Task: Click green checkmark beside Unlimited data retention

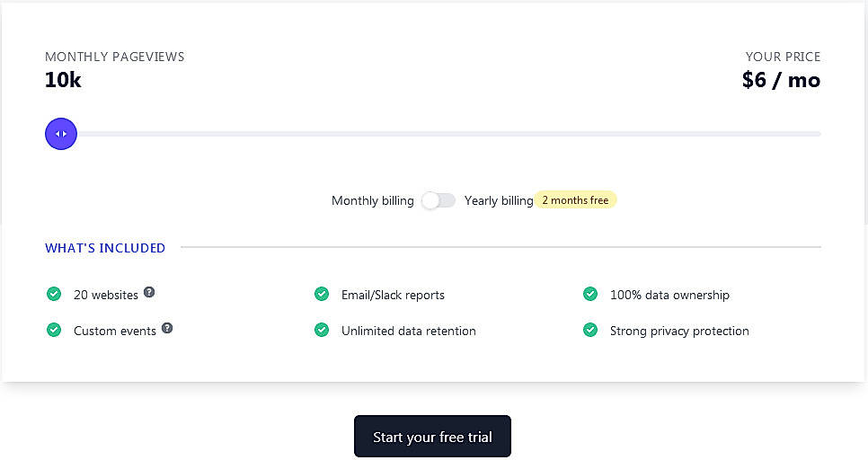Action: 322,330
